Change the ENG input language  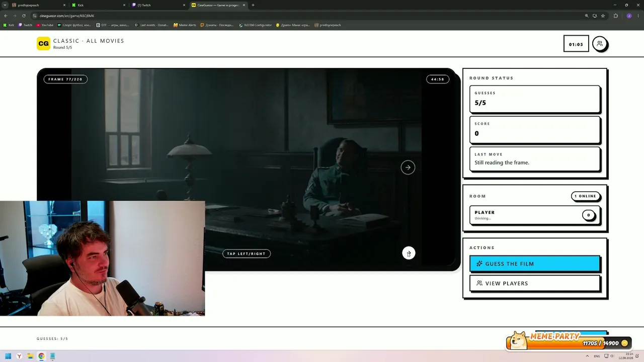click(x=597, y=356)
